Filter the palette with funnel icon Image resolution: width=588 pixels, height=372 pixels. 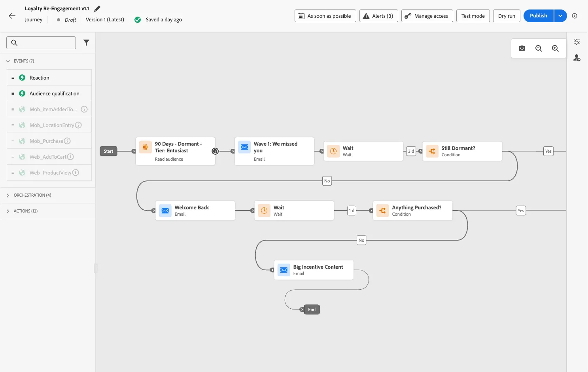pyautogui.click(x=86, y=43)
